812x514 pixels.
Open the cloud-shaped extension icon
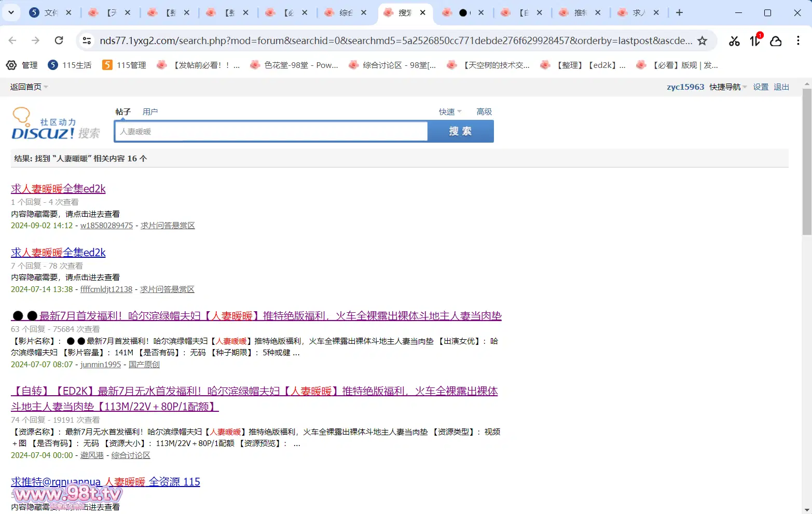click(x=776, y=41)
